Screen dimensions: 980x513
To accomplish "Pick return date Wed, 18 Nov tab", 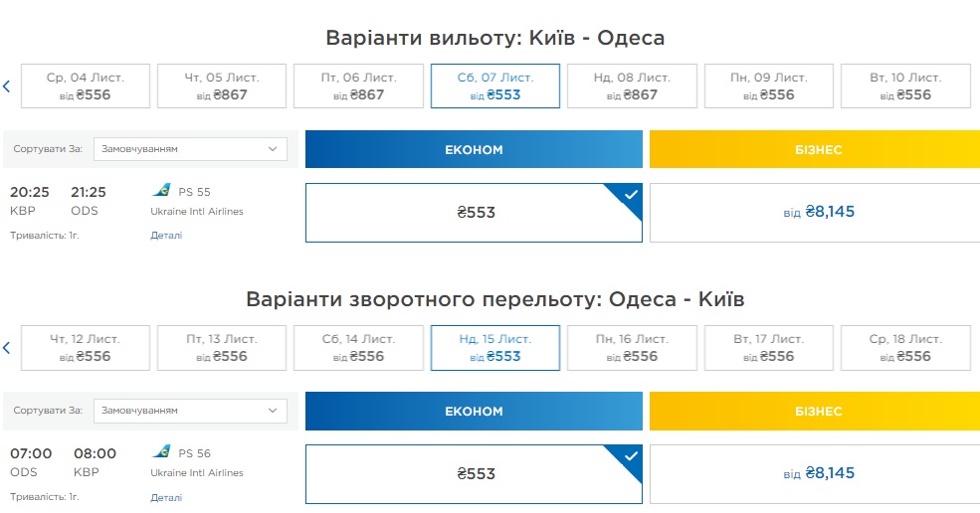I will coord(905,347).
